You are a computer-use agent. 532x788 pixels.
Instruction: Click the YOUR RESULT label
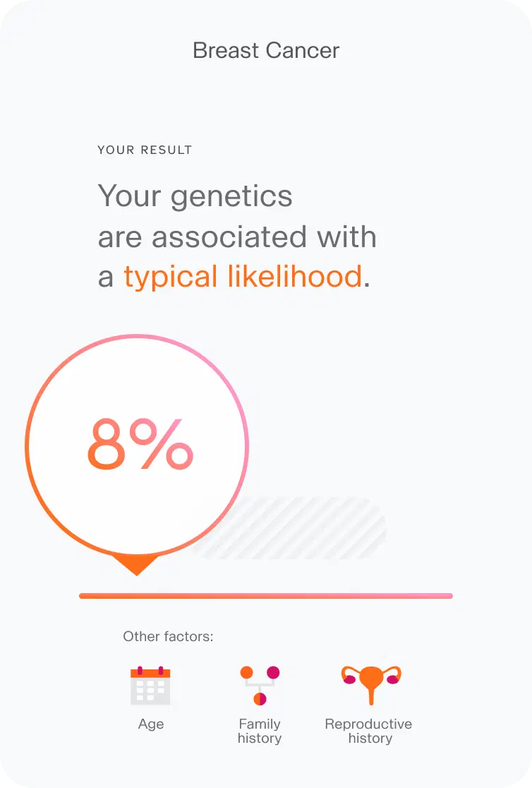(145, 150)
